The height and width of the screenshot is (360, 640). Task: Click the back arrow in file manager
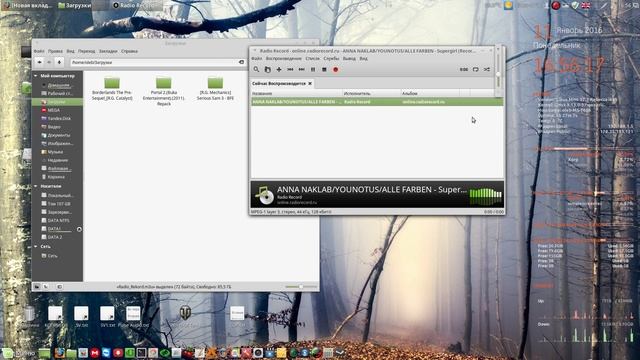point(40,62)
